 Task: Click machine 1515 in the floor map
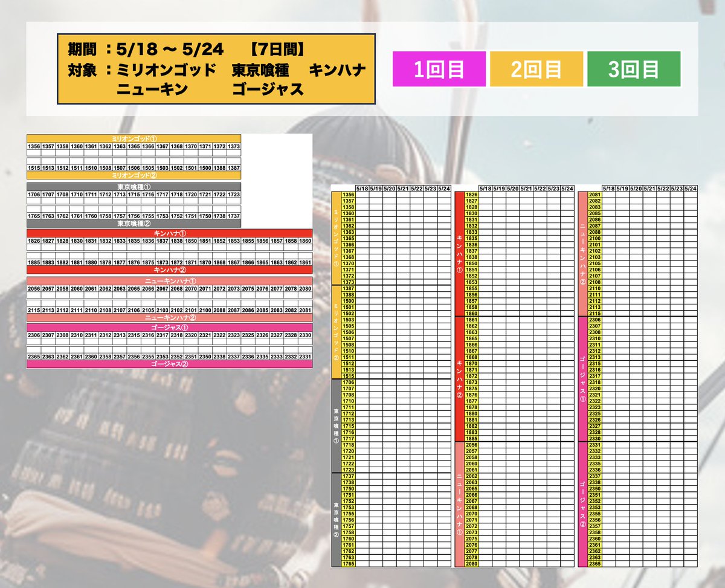click(x=34, y=168)
